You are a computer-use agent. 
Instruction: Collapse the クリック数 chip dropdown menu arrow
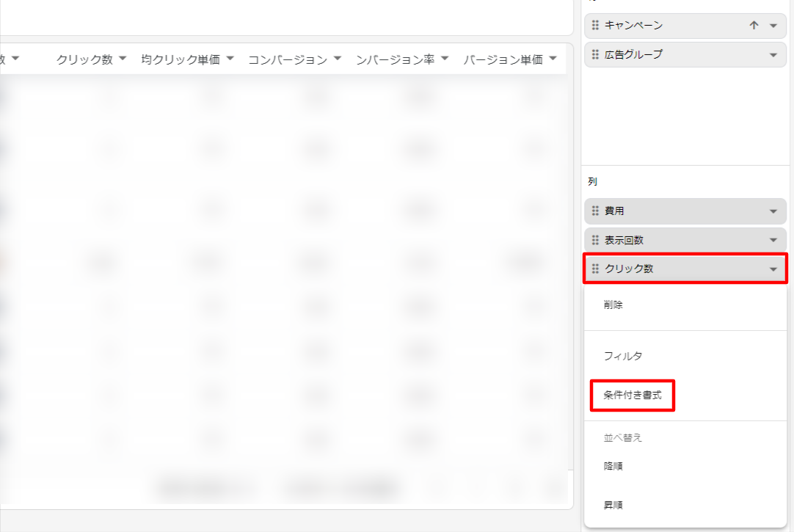[x=773, y=269]
